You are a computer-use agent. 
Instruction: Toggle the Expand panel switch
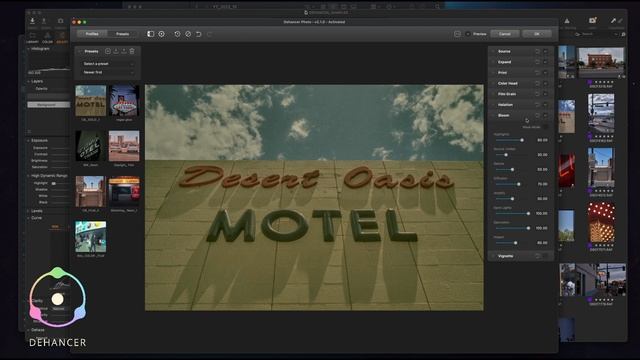pos(546,62)
